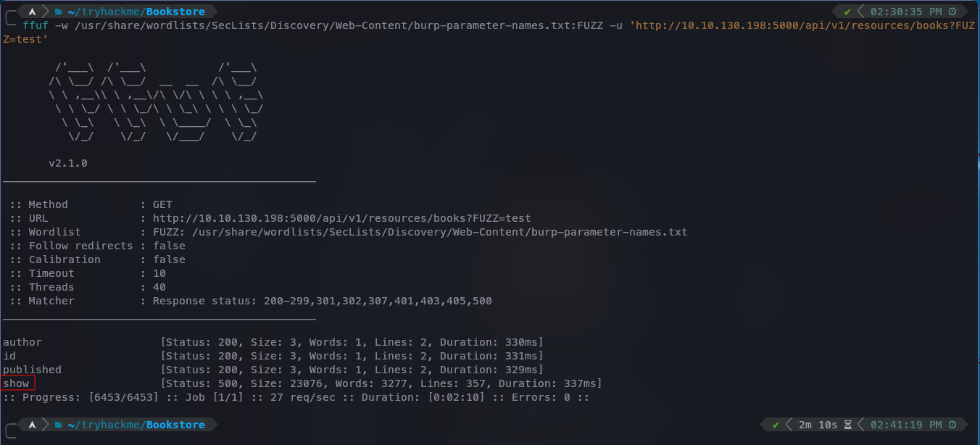Click the Bookstore directory in bottom prompt
The height and width of the screenshot is (445, 980).
point(175,425)
